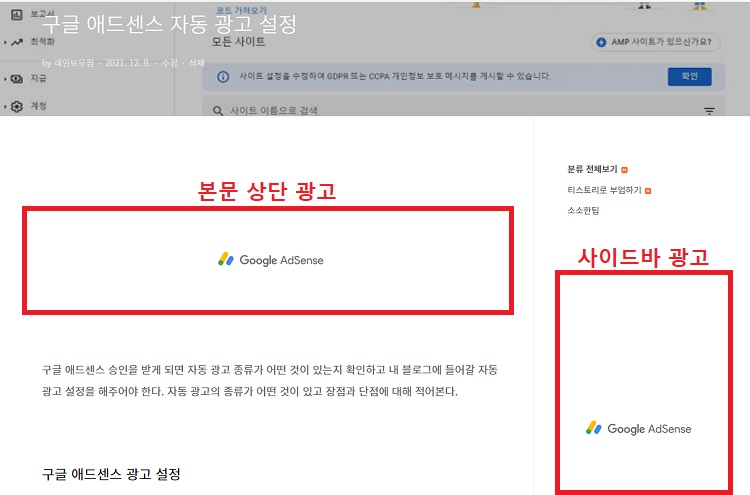Open the filter icon beside site search
Viewport: 750px width, 495px height.
click(x=709, y=111)
